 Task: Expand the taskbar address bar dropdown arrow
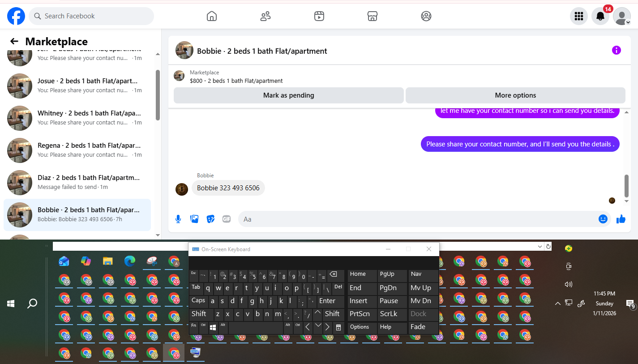pos(540,247)
